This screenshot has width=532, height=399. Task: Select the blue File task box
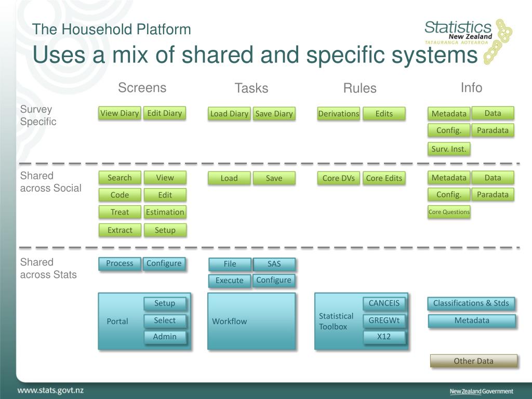pos(230,264)
